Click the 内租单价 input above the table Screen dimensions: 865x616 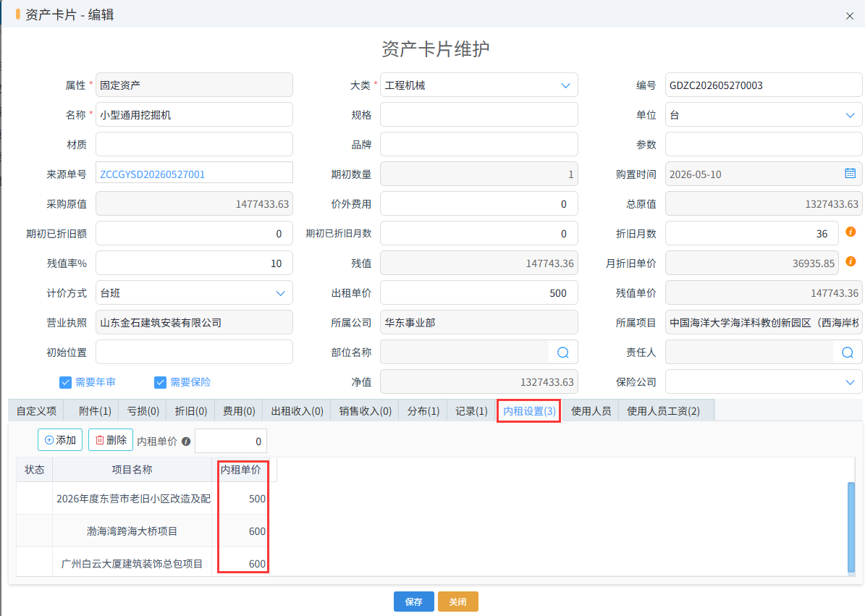[x=231, y=441]
